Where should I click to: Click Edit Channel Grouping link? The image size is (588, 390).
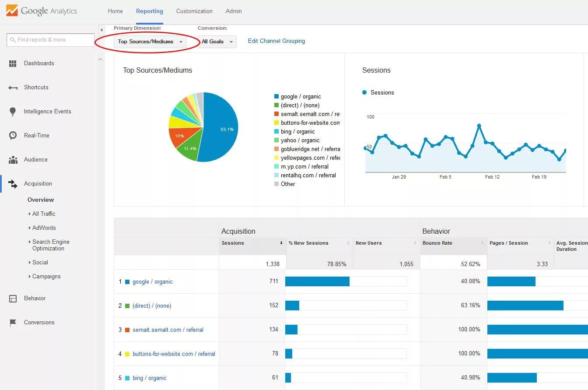pos(276,41)
